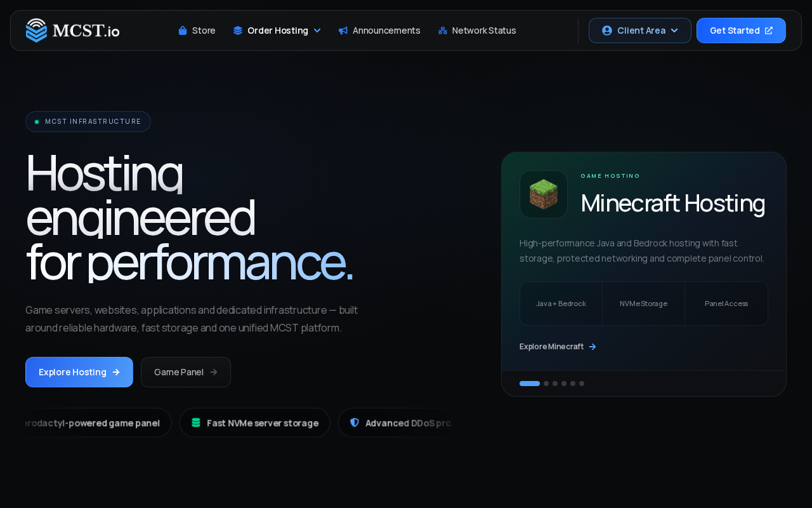Image resolution: width=812 pixels, height=508 pixels.
Task: Select the NVMe Storage feature cell
Action: pyautogui.click(x=644, y=304)
